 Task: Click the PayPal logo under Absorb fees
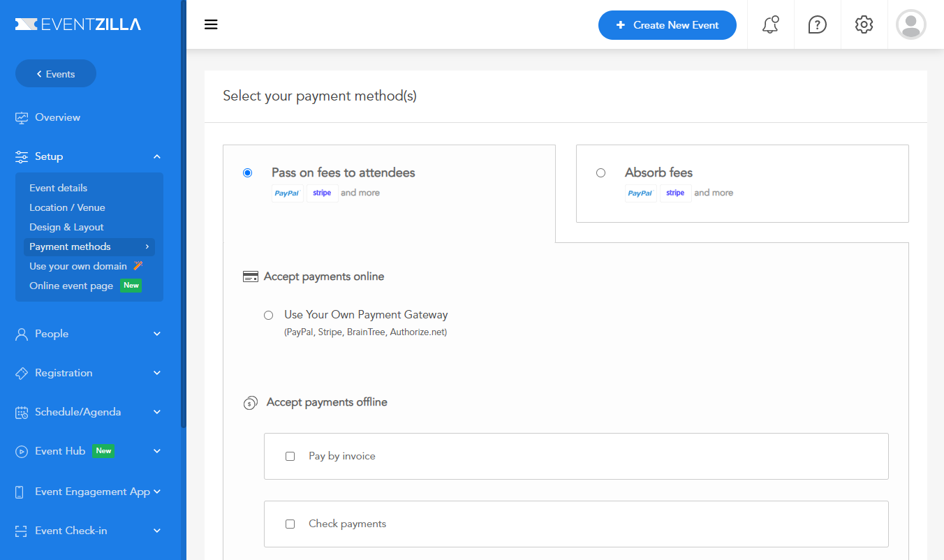(640, 193)
